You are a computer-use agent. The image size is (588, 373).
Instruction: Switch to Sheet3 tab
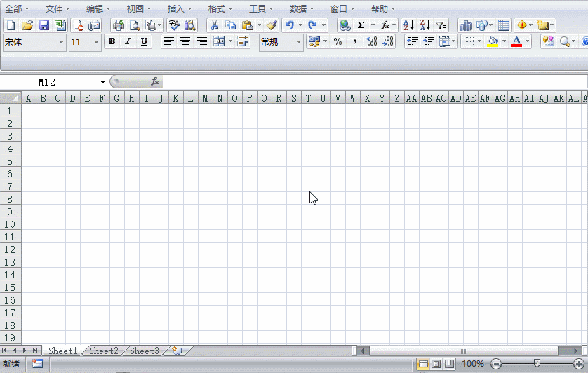tap(145, 351)
